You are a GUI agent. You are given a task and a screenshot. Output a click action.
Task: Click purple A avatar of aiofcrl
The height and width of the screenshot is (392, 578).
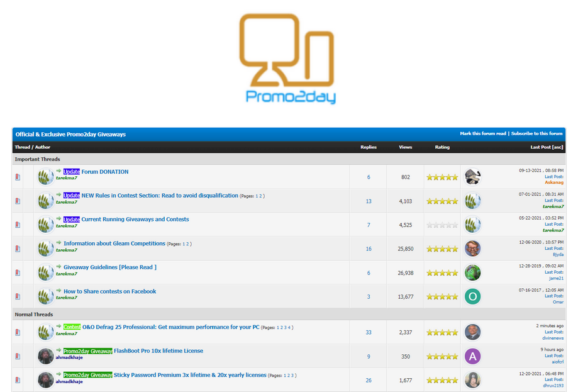click(472, 356)
